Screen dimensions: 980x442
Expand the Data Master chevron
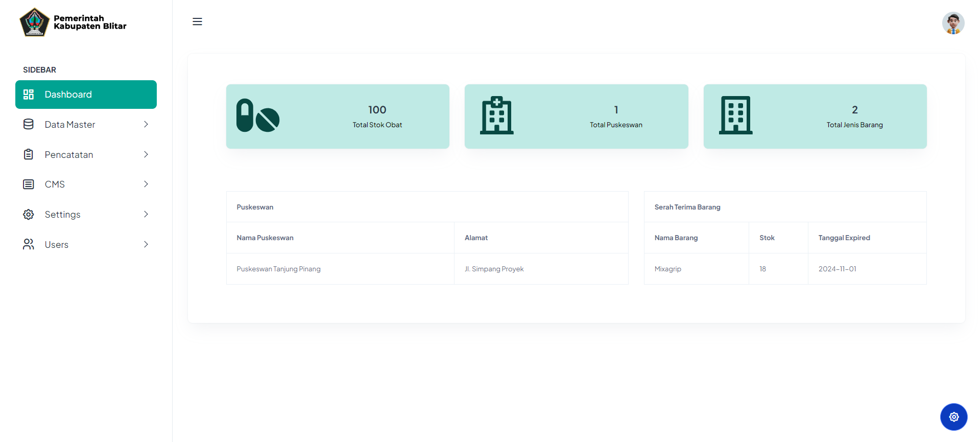coord(146,124)
